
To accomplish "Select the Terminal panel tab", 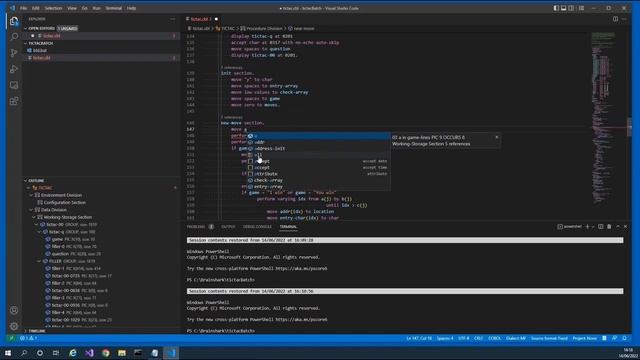I will click(x=288, y=227).
